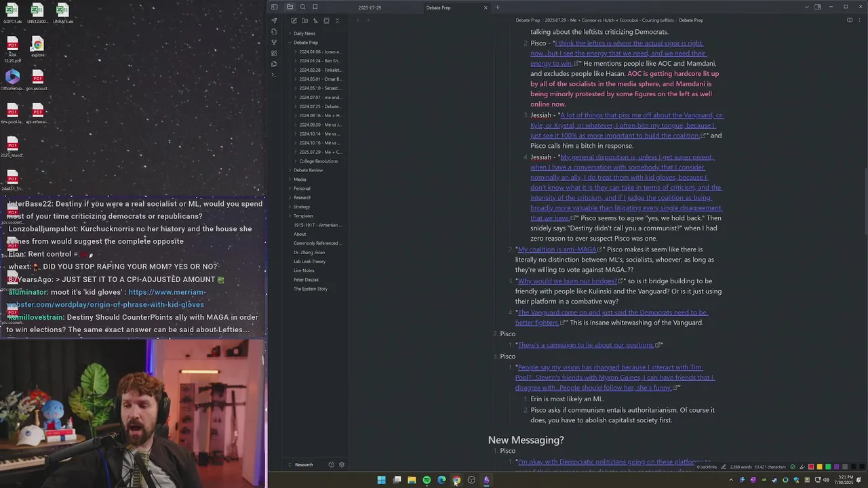Click Debate Prep in breadcrumb path

point(528,20)
